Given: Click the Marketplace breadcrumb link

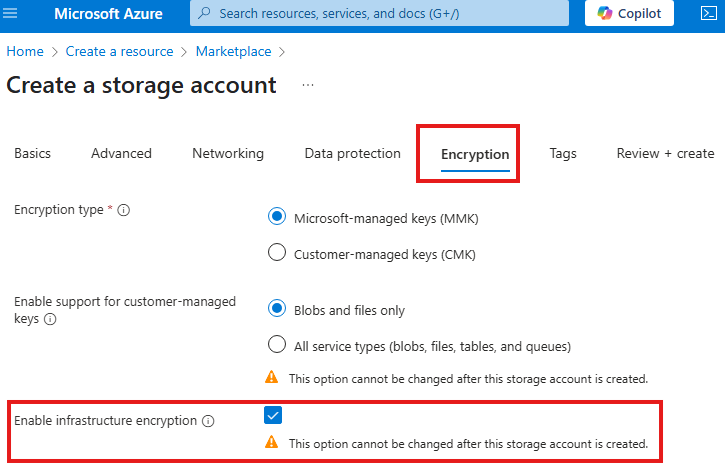Looking at the screenshot, I should 234,51.
